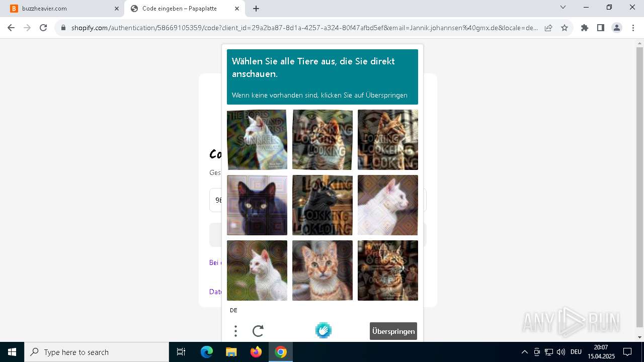
Task: Bookmark this page with the star icon
Action: [565, 28]
